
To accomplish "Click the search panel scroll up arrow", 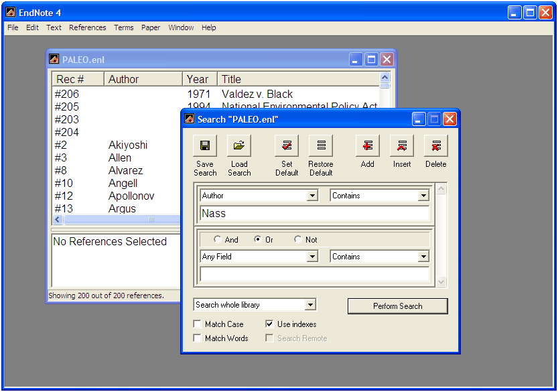I will click(441, 189).
